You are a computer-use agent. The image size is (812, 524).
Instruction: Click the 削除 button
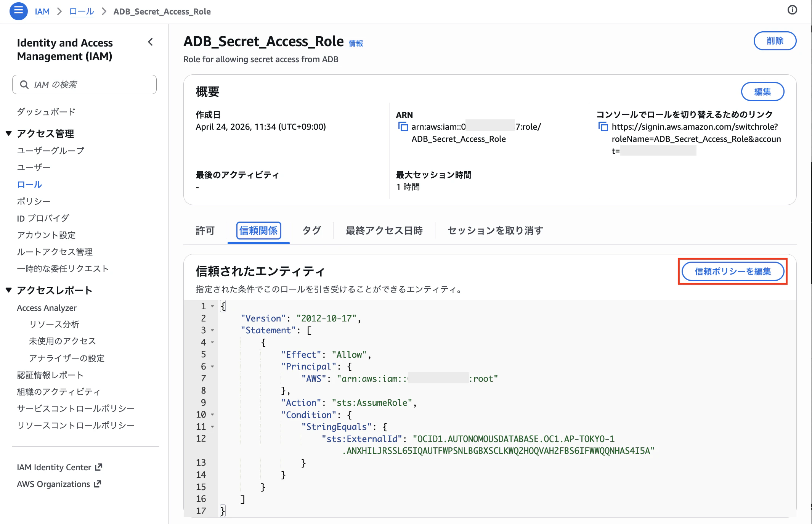(775, 41)
